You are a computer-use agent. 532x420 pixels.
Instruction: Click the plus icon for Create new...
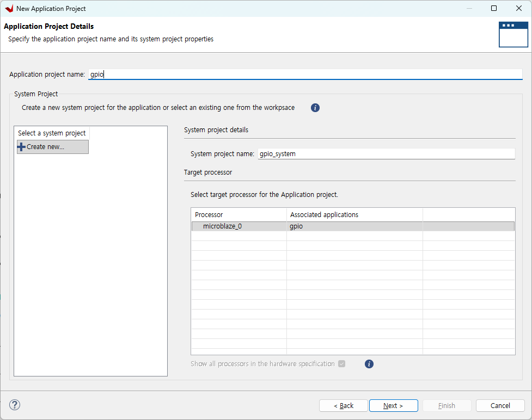(22, 147)
